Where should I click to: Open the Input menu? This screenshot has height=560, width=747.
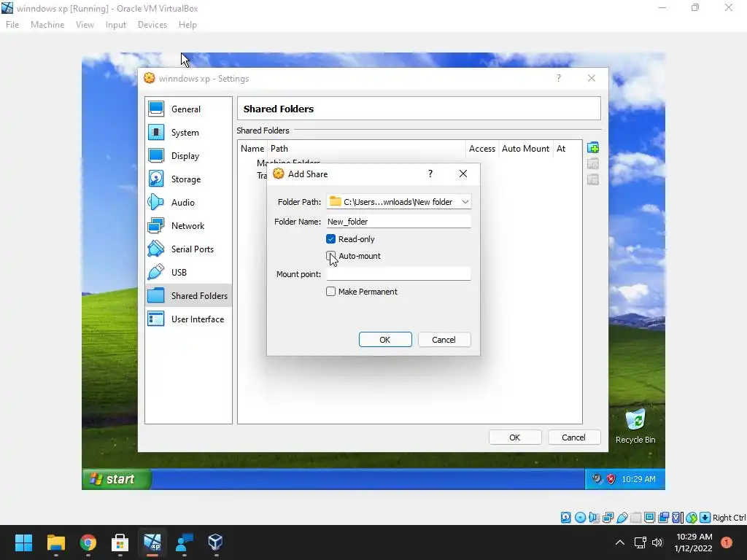(116, 25)
